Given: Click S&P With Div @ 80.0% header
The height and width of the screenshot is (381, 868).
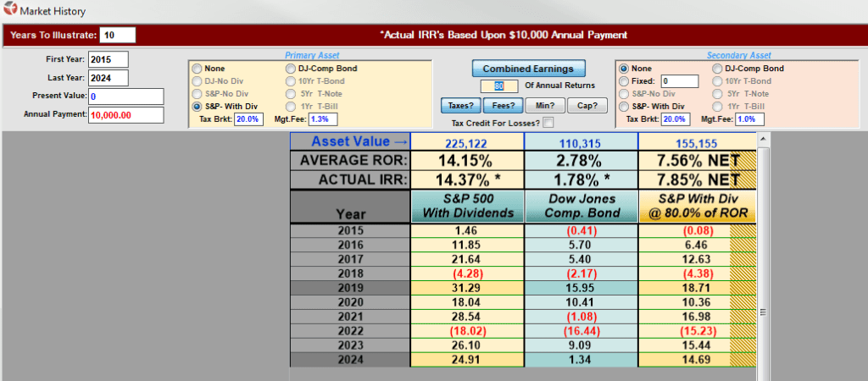Looking at the screenshot, I should pyautogui.click(x=697, y=207).
